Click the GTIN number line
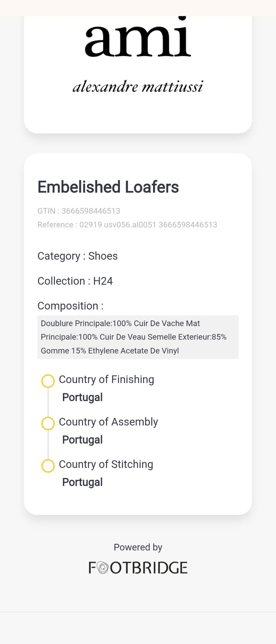 pos(79,211)
